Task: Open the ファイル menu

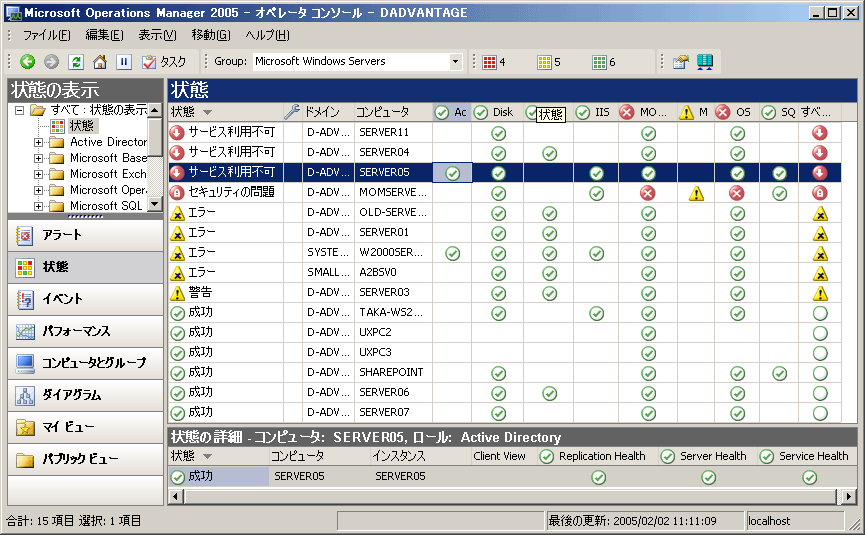Action: tap(46, 35)
